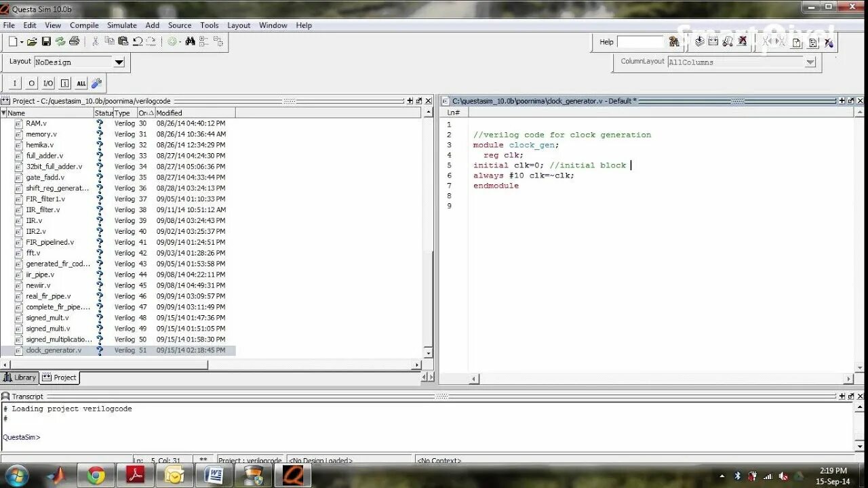
Task: Toggle the 'I/O' inout filter button
Action: pyautogui.click(x=48, y=83)
